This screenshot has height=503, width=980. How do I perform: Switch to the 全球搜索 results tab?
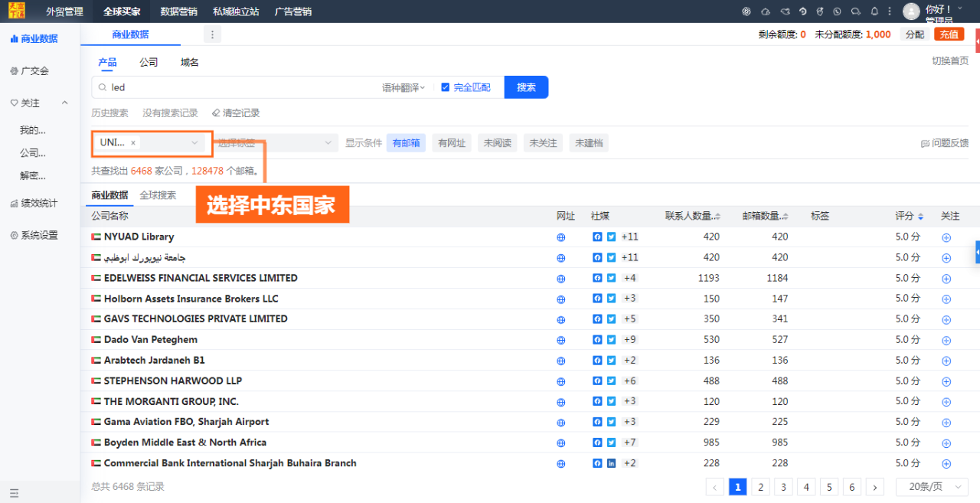pyautogui.click(x=158, y=195)
